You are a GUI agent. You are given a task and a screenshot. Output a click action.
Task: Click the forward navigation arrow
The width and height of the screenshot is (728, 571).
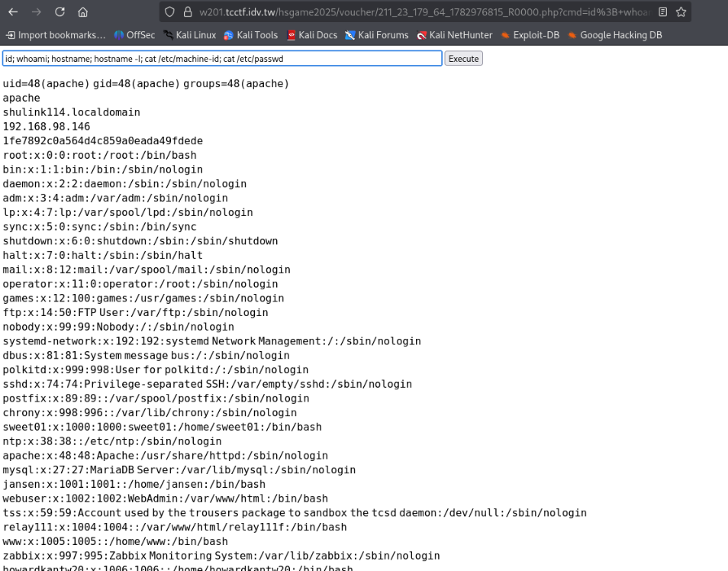36,12
